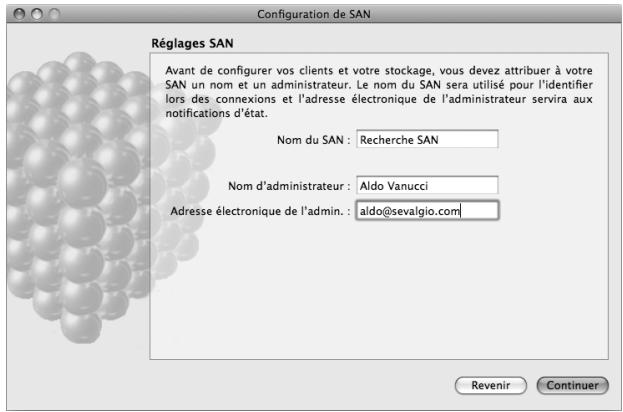Click the introductory paragraph starting 'Avant de configurer'

pyautogui.click(x=379, y=92)
